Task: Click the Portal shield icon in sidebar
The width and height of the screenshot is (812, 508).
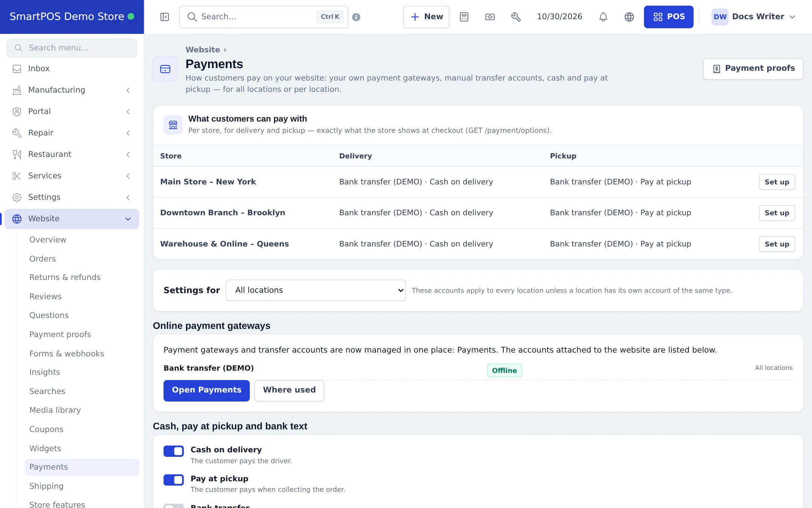Action: point(17,112)
